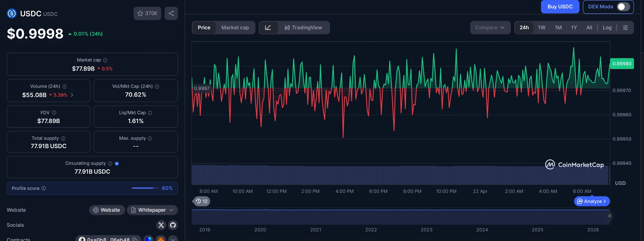Click the range navigator right handle
This screenshot has height=241, width=644.
tap(609, 216)
